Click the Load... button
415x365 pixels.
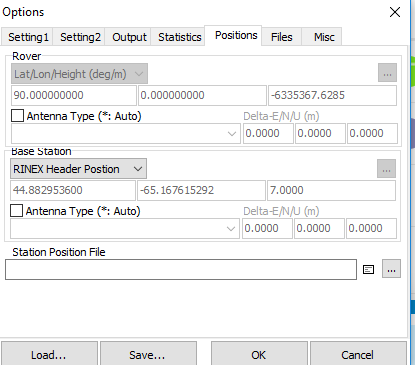49,354
